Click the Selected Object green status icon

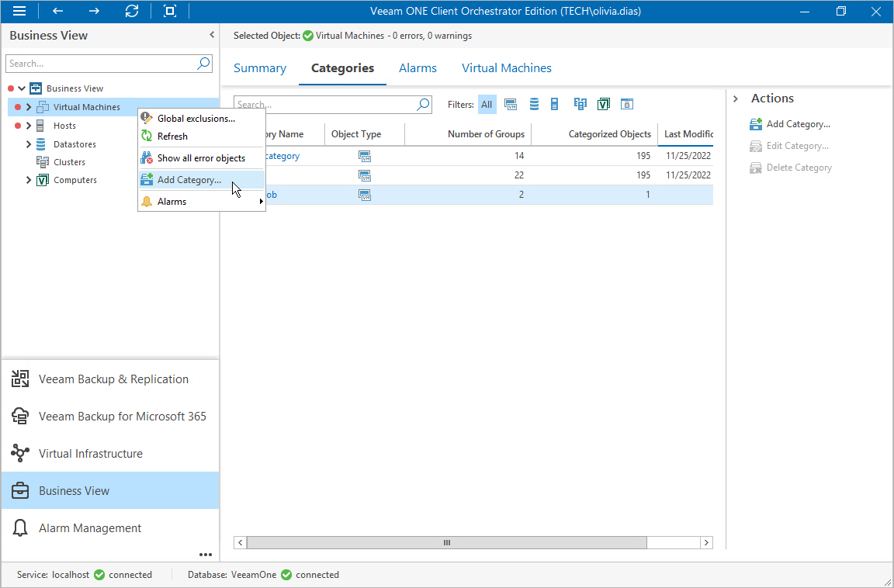click(x=308, y=36)
